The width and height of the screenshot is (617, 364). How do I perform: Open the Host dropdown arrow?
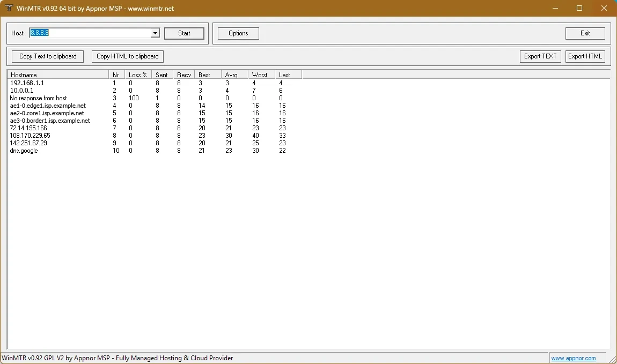(155, 33)
